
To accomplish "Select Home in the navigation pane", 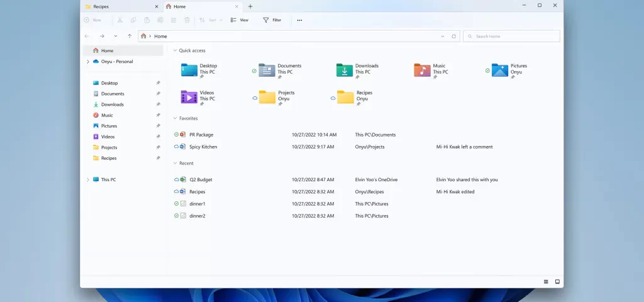I will (x=123, y=50).
